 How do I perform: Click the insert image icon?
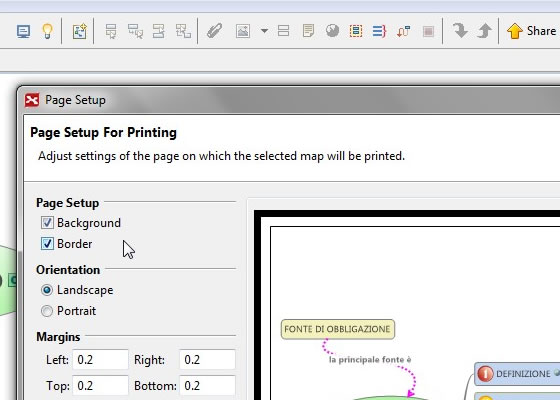tap(243, 31)
